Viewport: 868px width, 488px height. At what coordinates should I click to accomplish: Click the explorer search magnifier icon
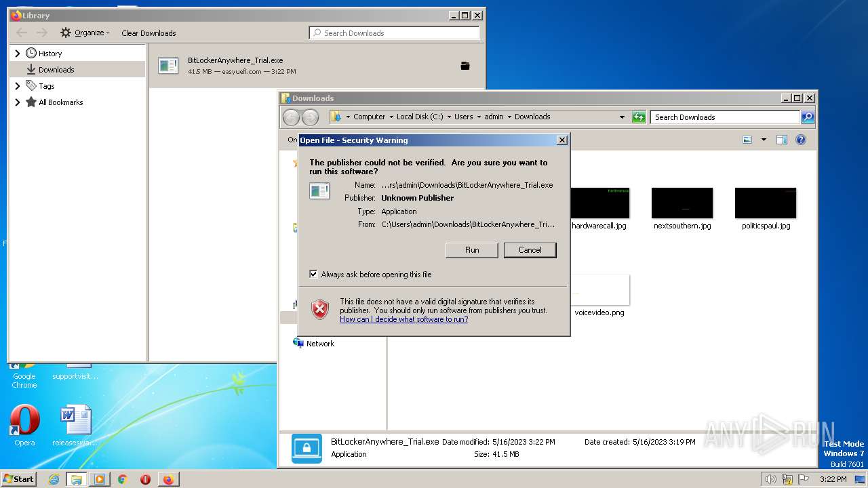coord(808,117)
